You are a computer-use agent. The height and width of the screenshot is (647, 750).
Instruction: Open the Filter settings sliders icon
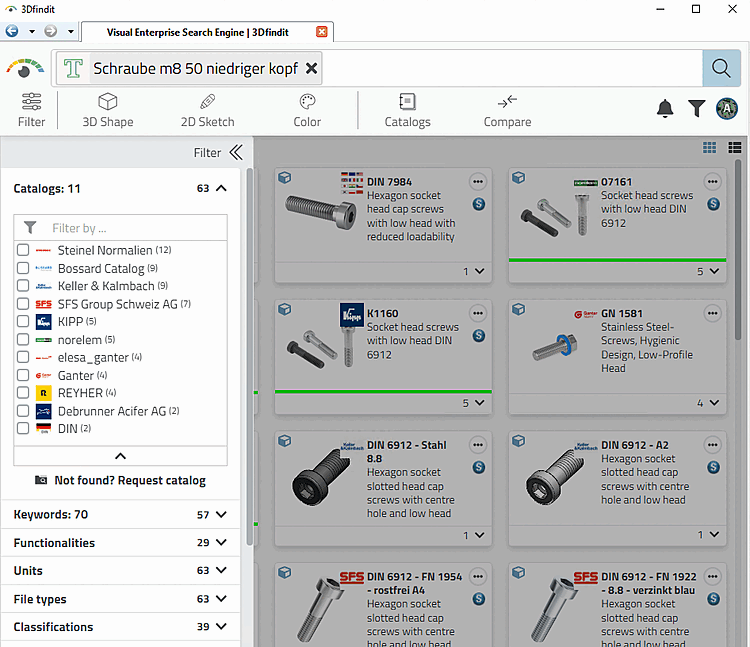tap(32, 110)
